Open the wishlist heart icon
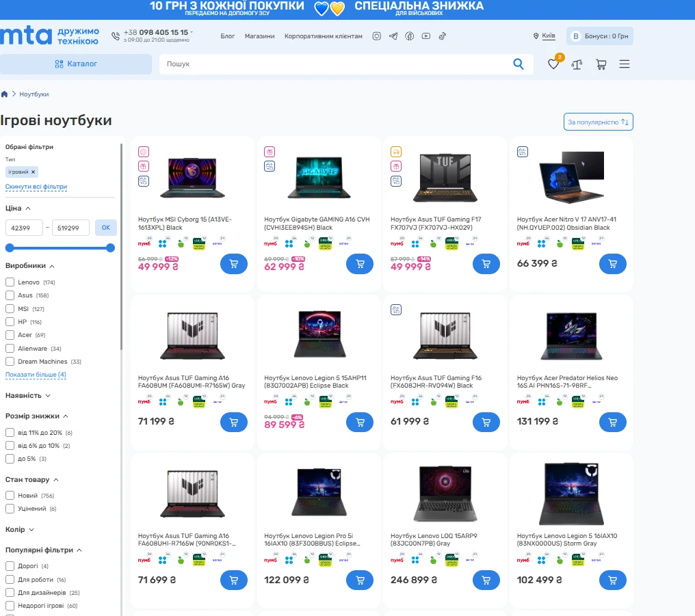The image size is (695, 616). 553,64
